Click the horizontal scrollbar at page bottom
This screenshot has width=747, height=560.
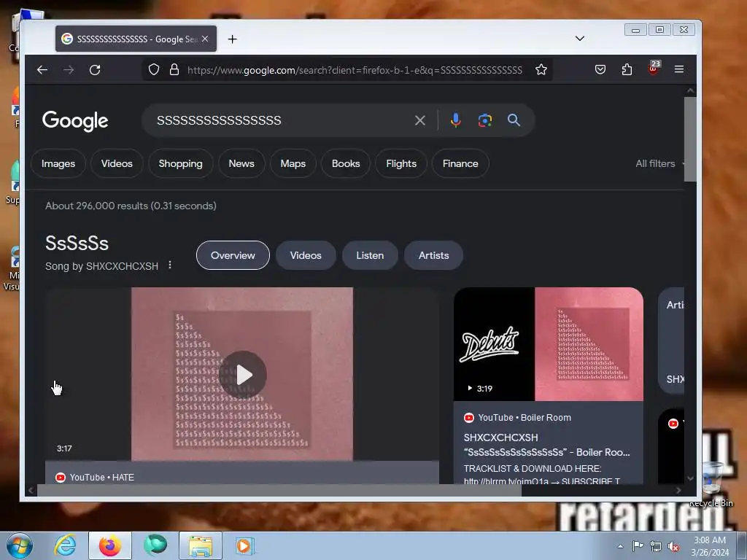279,490
